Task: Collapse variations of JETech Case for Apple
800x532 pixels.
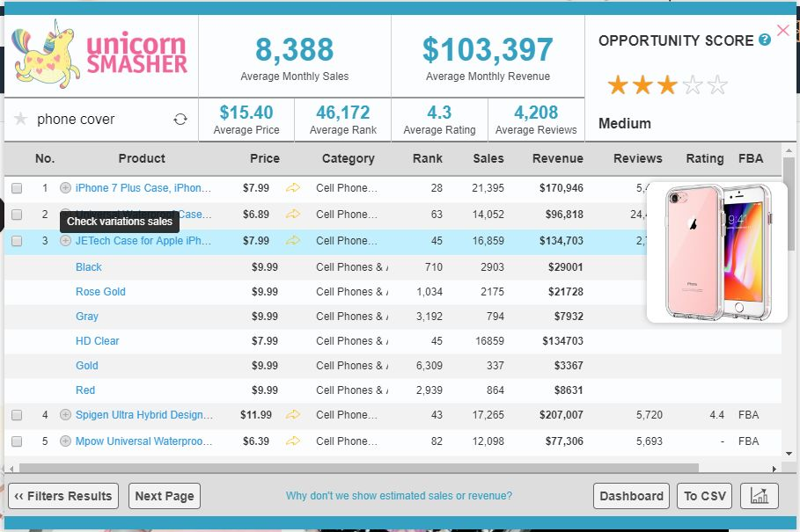Action: click(65, 241)
